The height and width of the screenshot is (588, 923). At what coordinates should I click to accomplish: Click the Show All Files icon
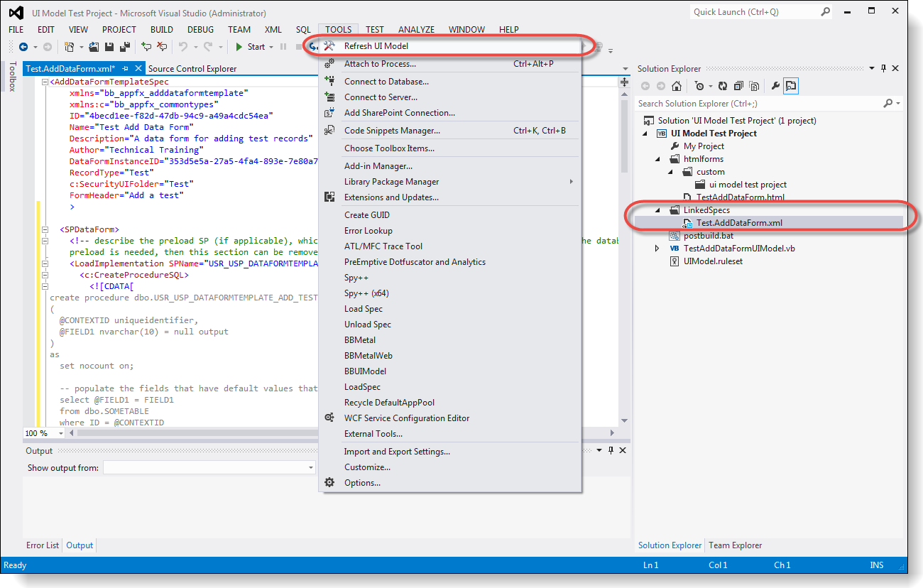coord(754,86)
